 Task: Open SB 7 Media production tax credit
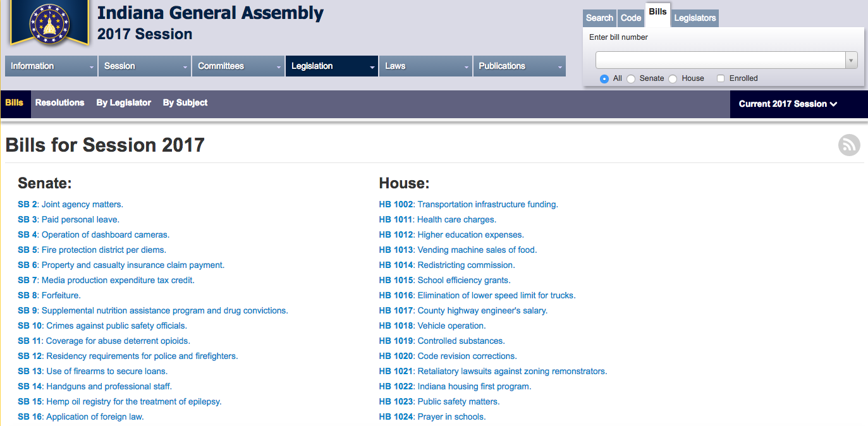(106, 281)
